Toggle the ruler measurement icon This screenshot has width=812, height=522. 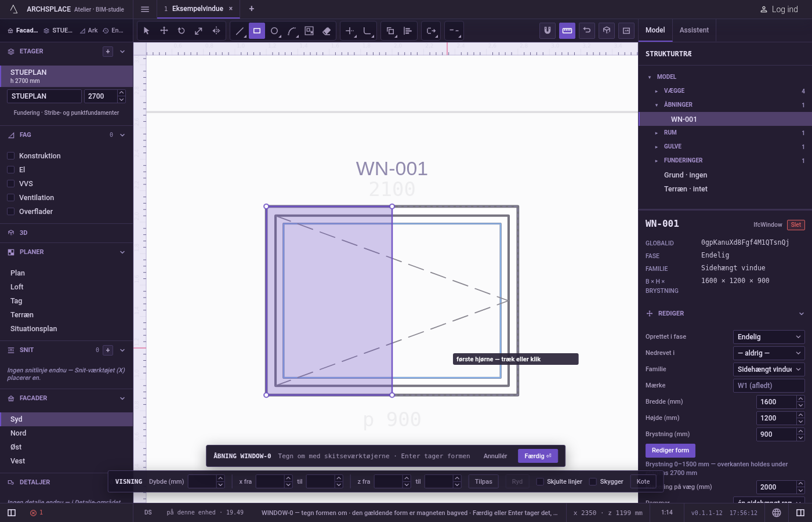click(567, 31)
